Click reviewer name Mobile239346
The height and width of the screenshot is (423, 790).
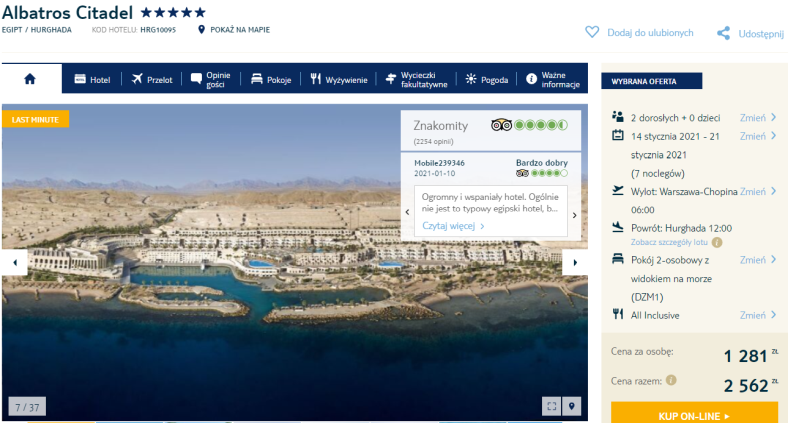point(439,163)
